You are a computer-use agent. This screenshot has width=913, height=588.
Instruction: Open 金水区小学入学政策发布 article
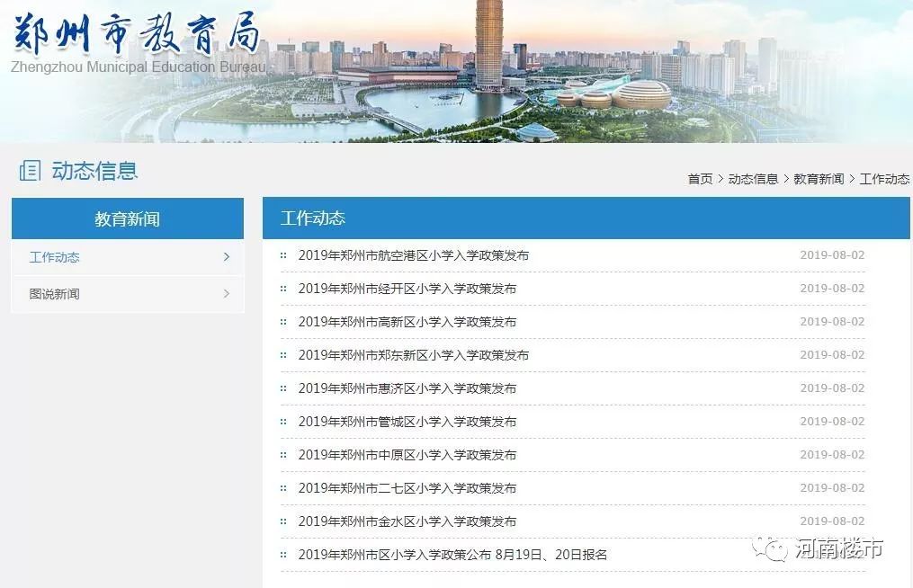(407, 521)
